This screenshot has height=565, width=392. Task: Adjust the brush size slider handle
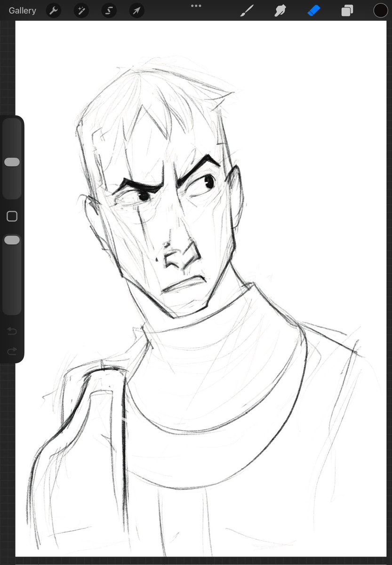[x=12, y=162]
